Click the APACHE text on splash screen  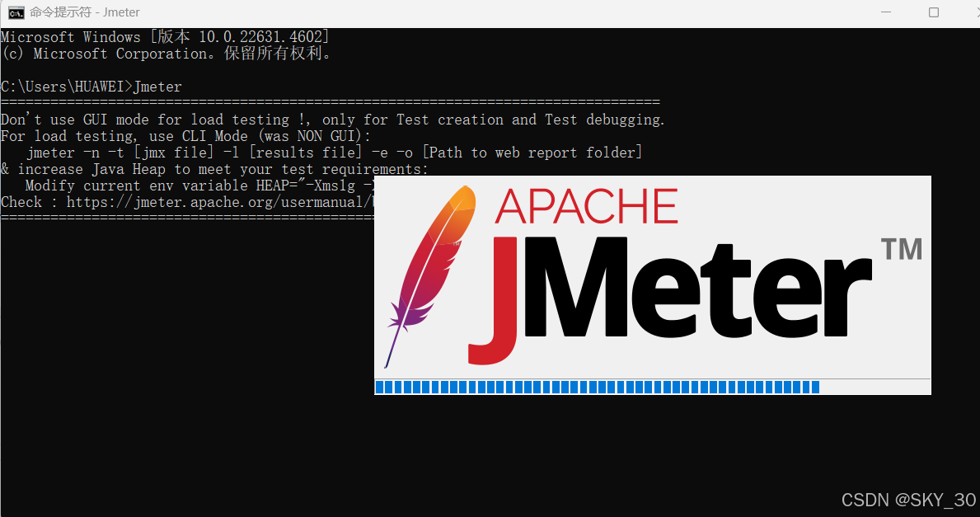tap(586, 206)
